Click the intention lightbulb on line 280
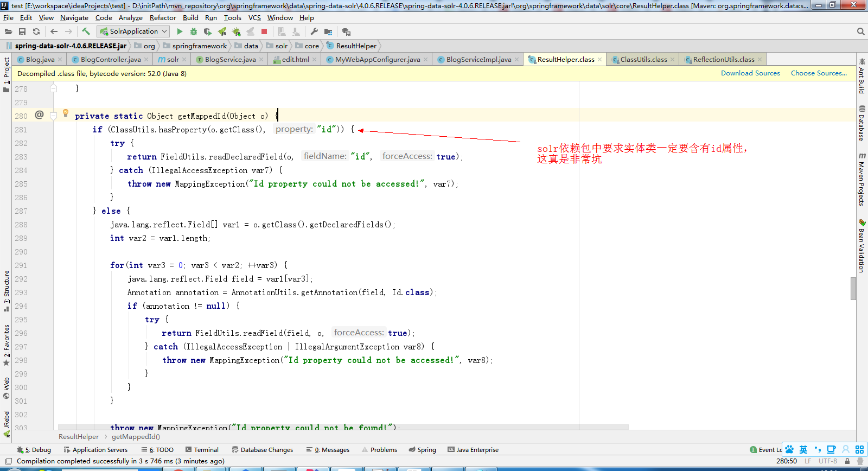The height and width of the screenshot is (471, 868). click(x=66, y=113)
